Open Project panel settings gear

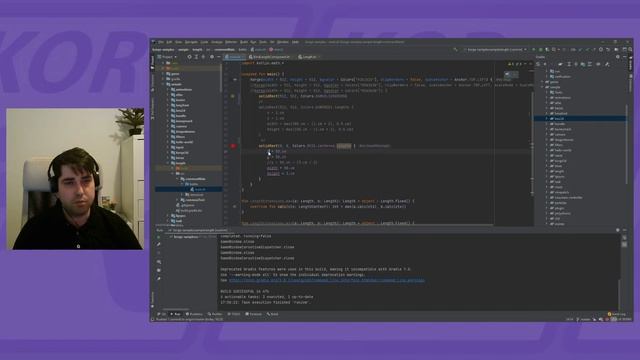coord(212,57)
